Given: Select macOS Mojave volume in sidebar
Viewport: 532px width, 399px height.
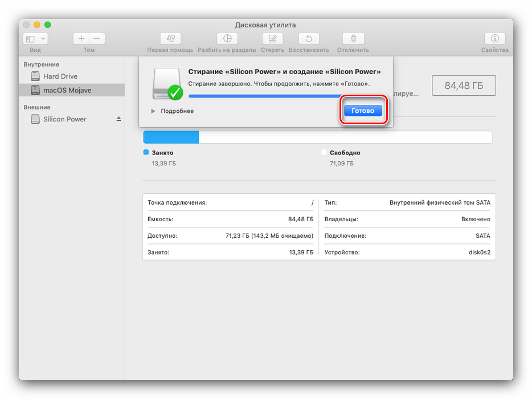Looking at the screenshot, I should click(67, 90).
